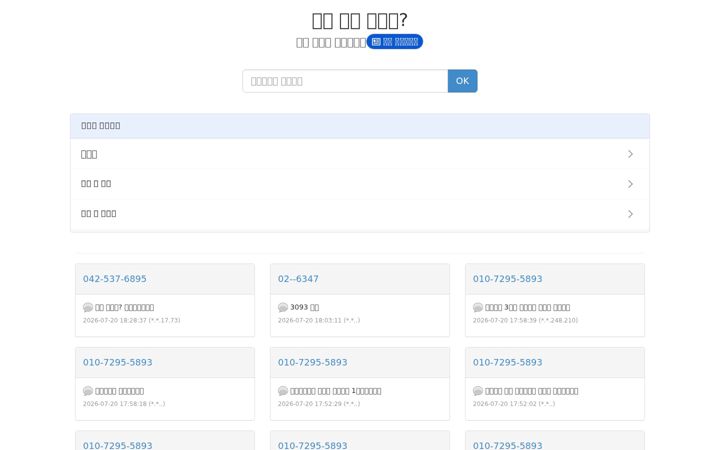The image size is (720, 450).
Task: Click timestamp '2026-07-20 17:58:39 (*.*.248.210)'
Action: click(x=525, y=321)
